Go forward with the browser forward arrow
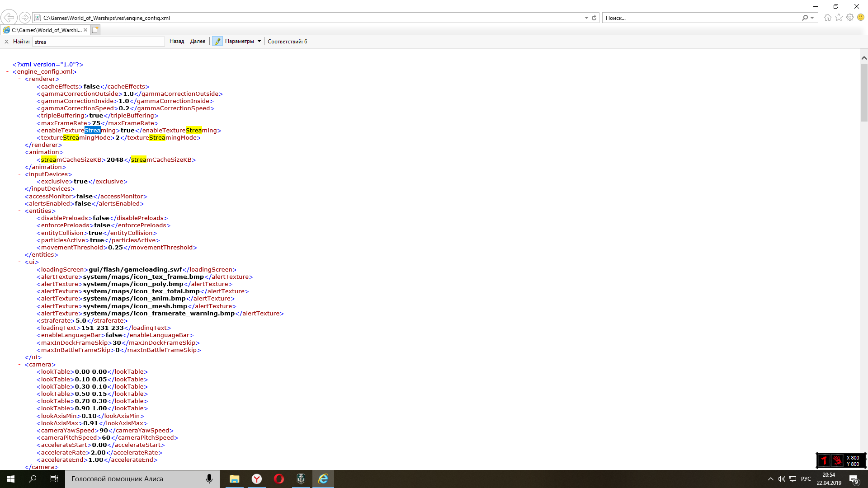 click(x=25, y=18)
